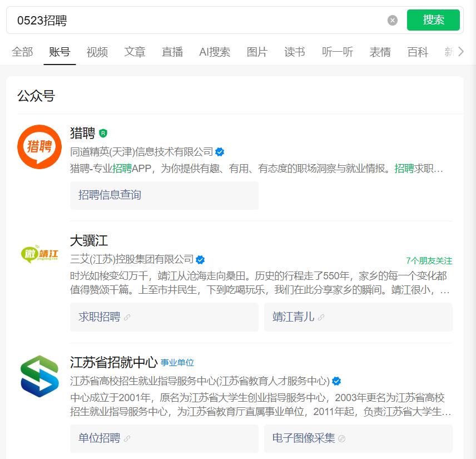Screen dimensions: 476x459
Task: Click link icon beside 单位招聘
Action: [127, 438]
